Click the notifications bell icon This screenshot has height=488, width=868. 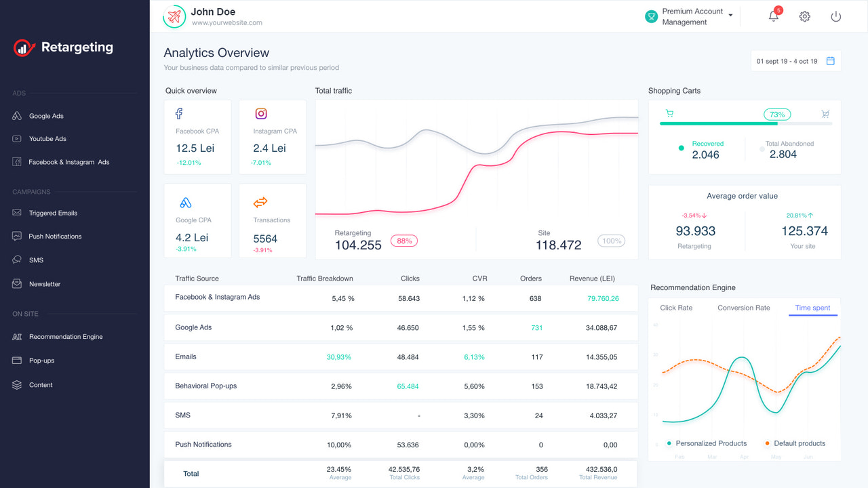click(x=773, y=16)
